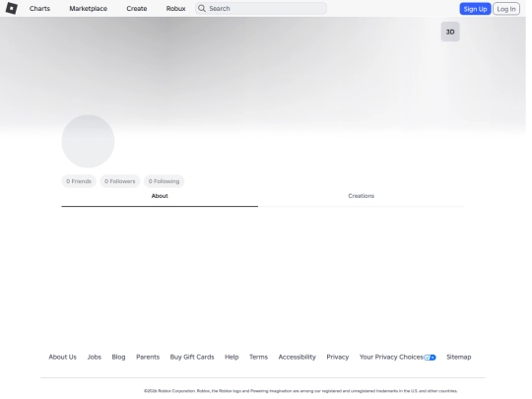The height and width of the screenshot is (399, 532).
Task: Open the 0 Following pill
Action: pyautogui.click(x=164, y=181)
